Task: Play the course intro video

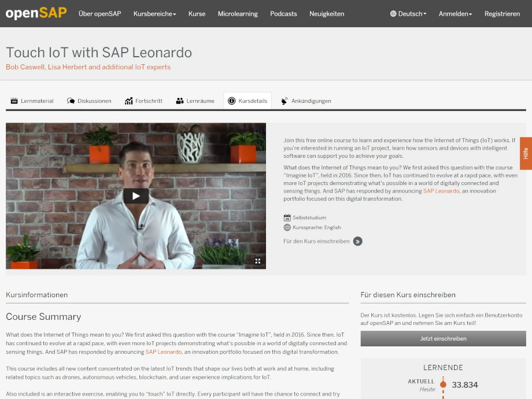Action: (x=136, y=196)
